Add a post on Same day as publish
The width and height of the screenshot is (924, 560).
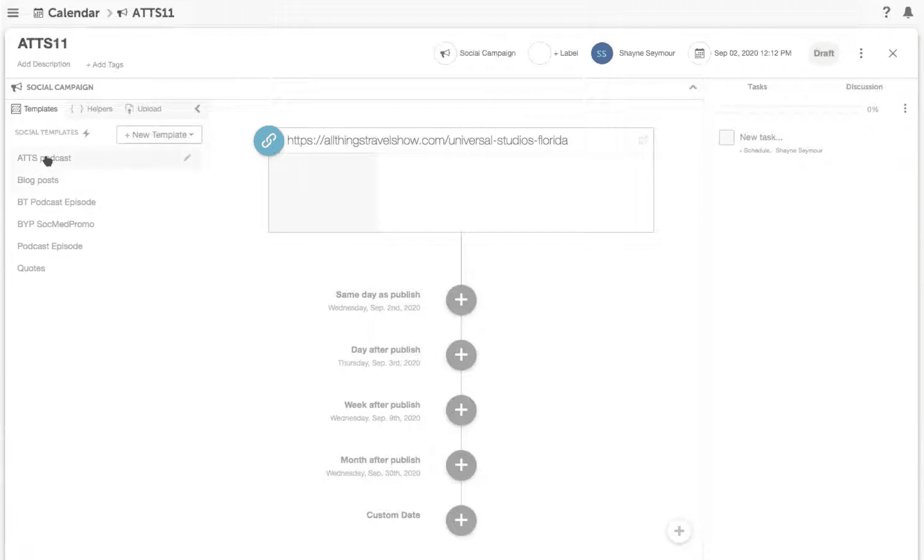coord(461,300)
